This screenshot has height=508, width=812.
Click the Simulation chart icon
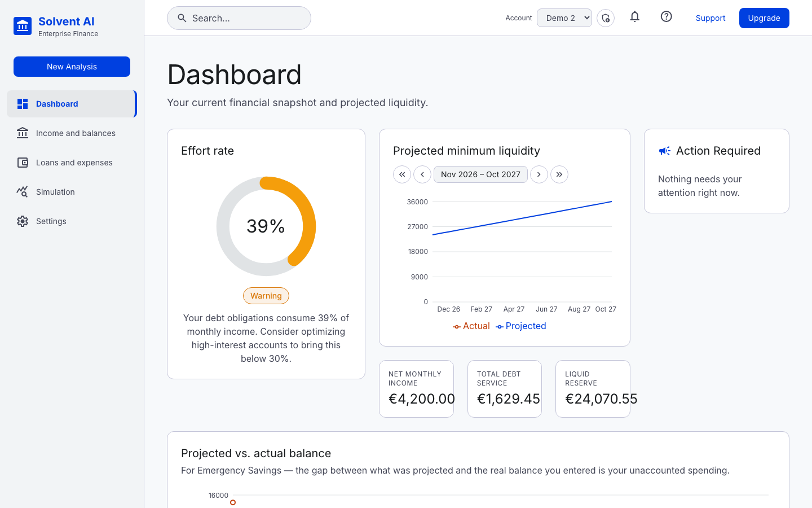tap(23, 192)
